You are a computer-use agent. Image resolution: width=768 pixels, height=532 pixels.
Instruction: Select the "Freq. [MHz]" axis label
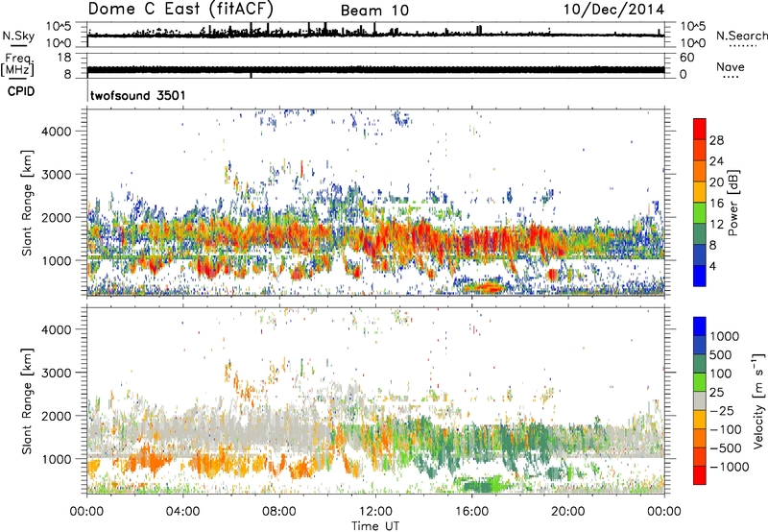(17, 64)
